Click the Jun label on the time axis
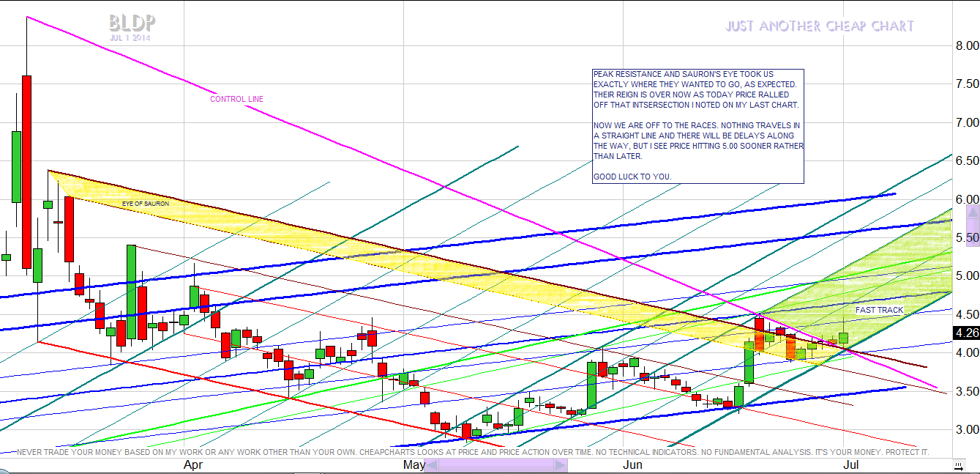Screen dimensions: 980x474 [x=632, y=464]
